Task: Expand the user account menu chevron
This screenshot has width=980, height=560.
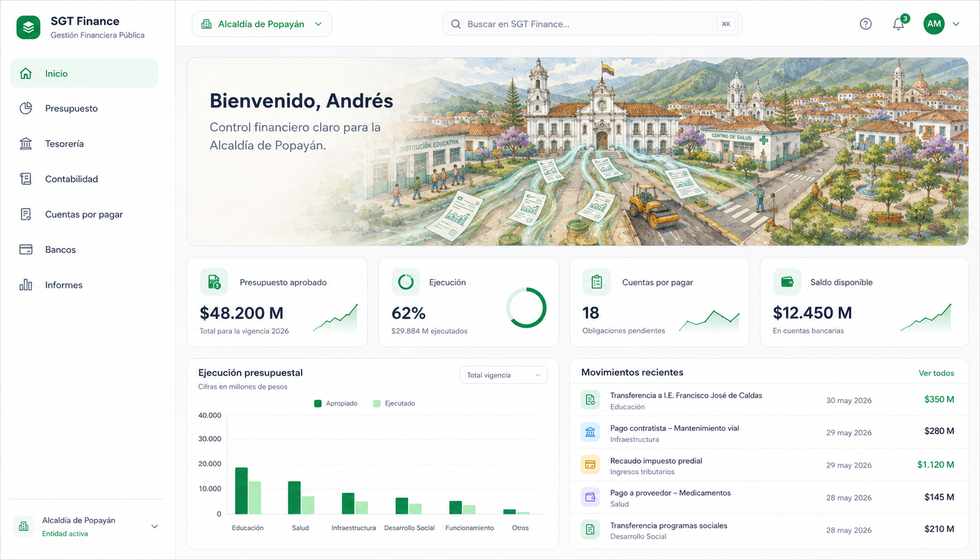Action: coord(956,24)
